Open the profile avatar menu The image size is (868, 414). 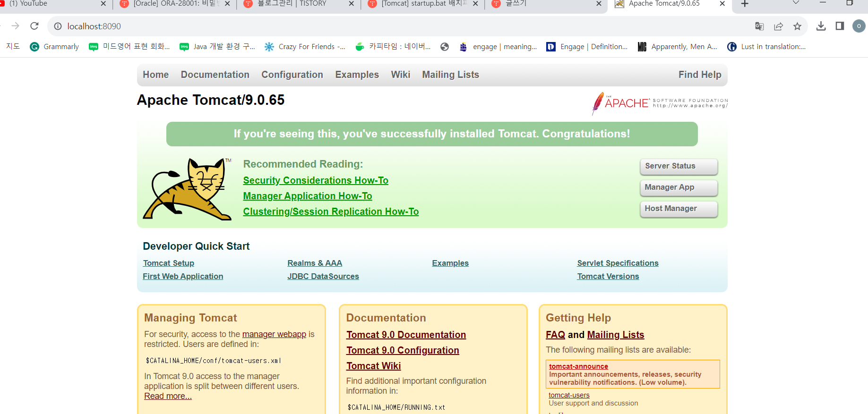point(859,26)
